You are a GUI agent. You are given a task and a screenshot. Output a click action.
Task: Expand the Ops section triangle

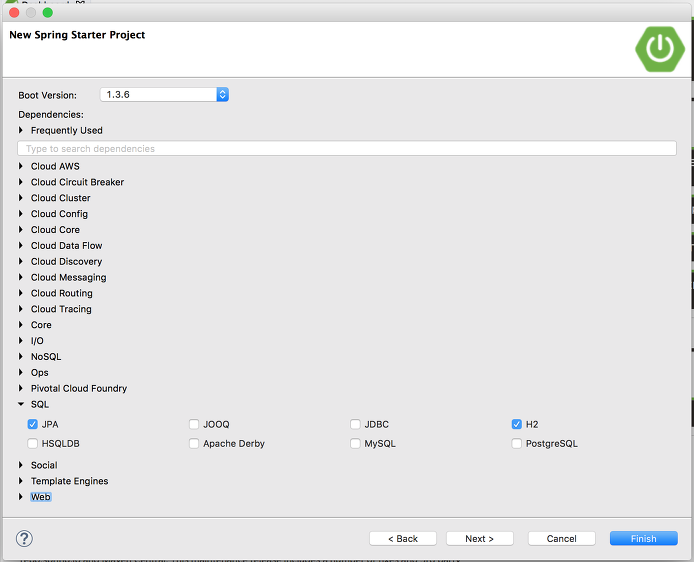(x=20, y=373)
